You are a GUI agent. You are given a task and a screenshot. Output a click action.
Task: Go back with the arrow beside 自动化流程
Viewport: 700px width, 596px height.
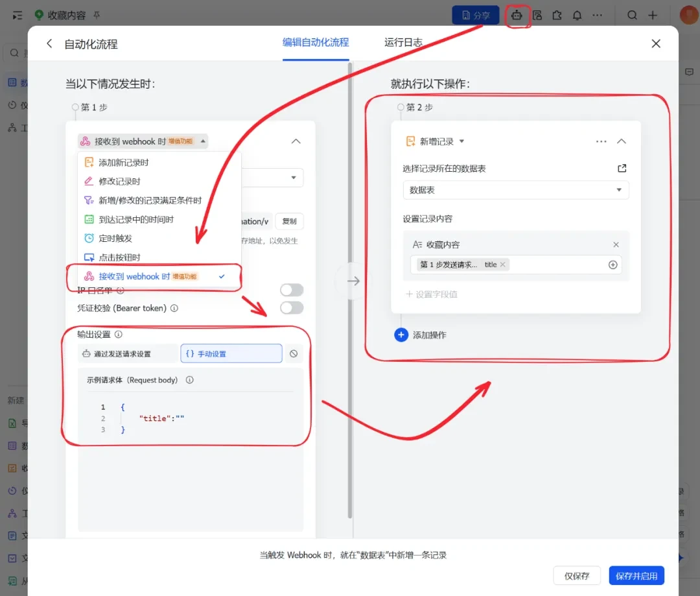click(x=49, y=43)
